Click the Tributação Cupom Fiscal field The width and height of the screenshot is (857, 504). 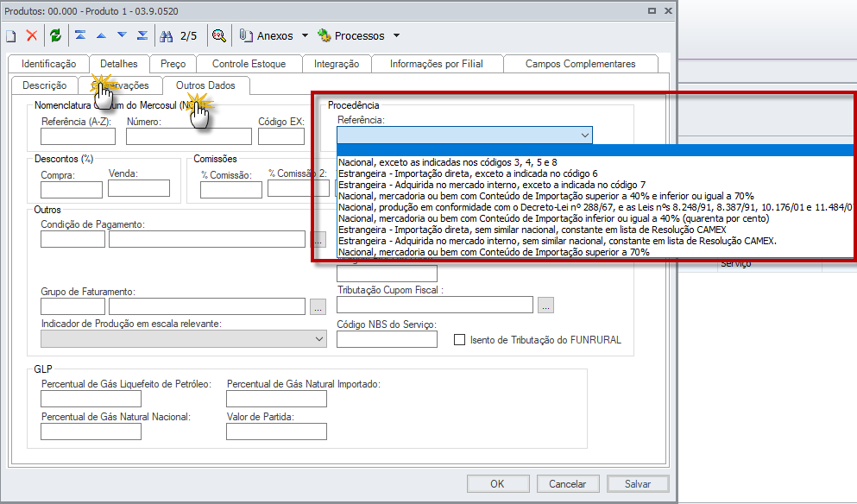[x=435, y=305]
